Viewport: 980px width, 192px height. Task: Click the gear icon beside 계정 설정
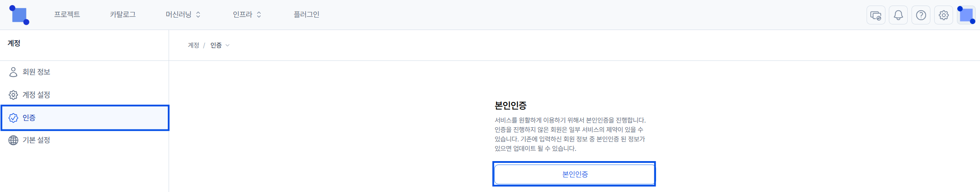[x=13, y=95]
